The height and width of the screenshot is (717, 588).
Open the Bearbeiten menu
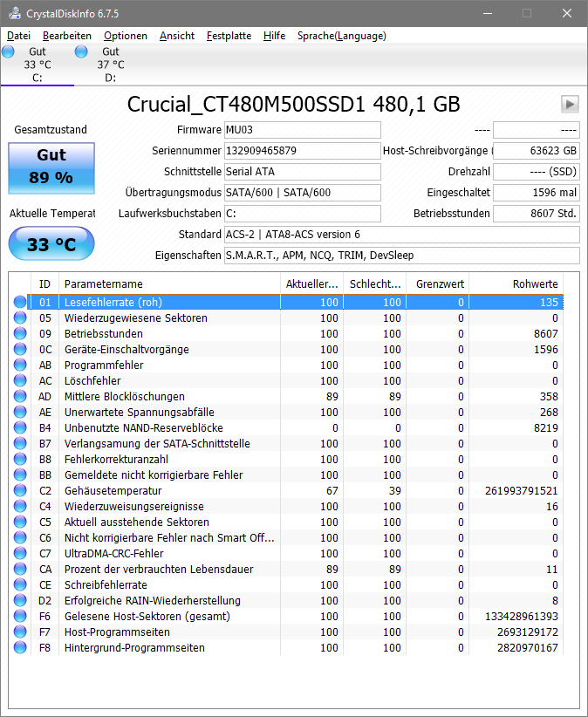tap(67, 36)
